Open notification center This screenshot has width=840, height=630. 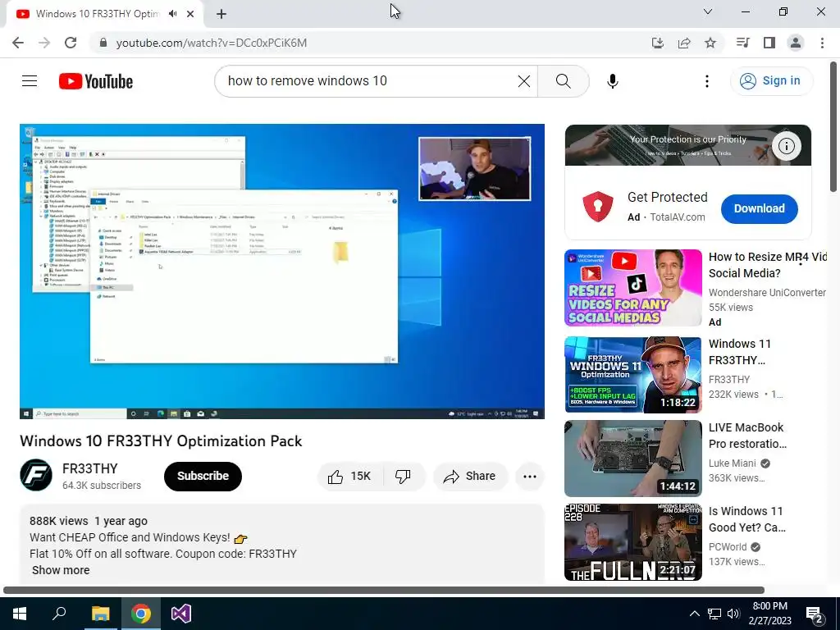pos(815,614)
